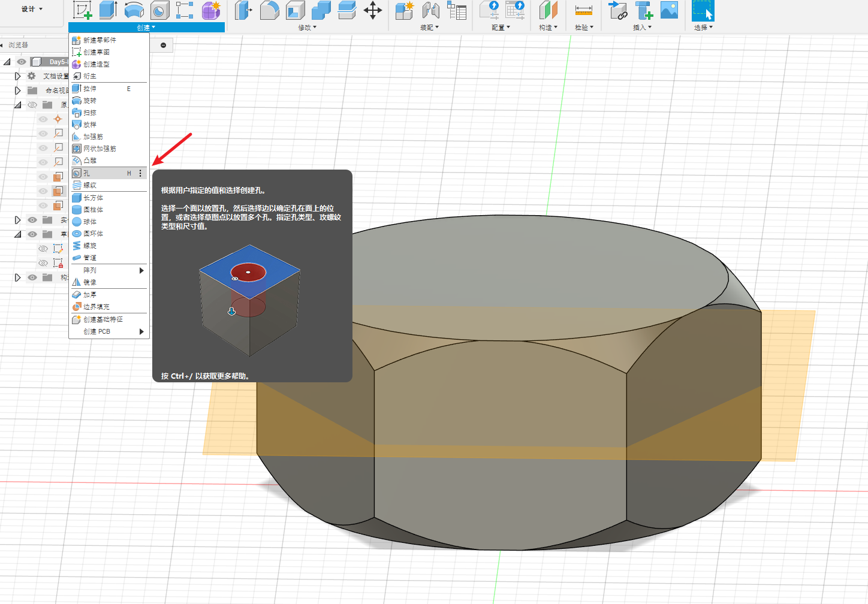Click the Insert McMaster-Carr bolt icon
Viewport: 868px width, 604px height.
pyautogui.click(x=644, y=10)
